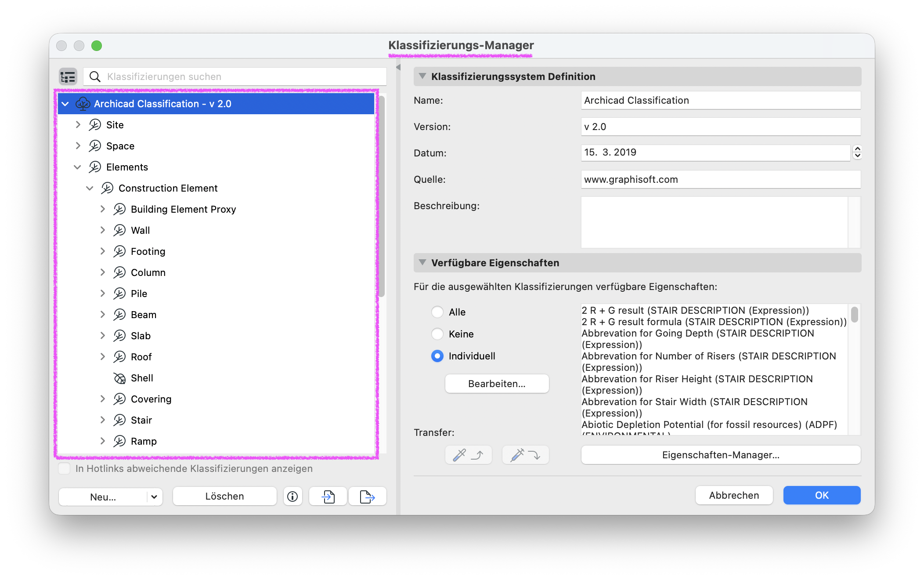The image size is (924, 580).
Task: Click the import classification file icon
Action: tap(328, 497)
